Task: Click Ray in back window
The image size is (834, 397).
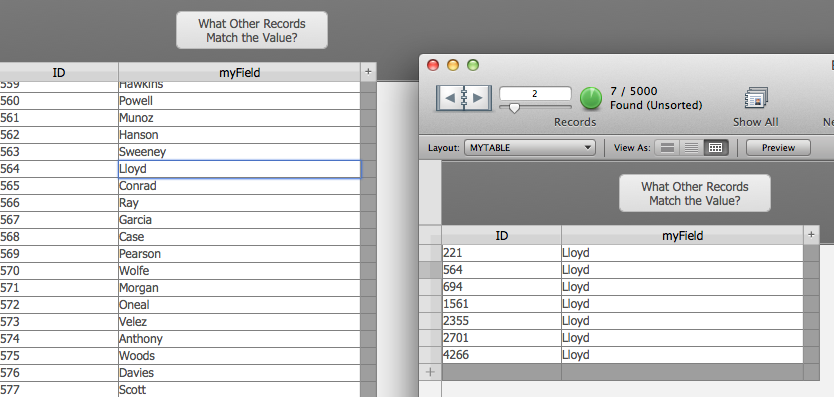Action: tap(239, 203)
